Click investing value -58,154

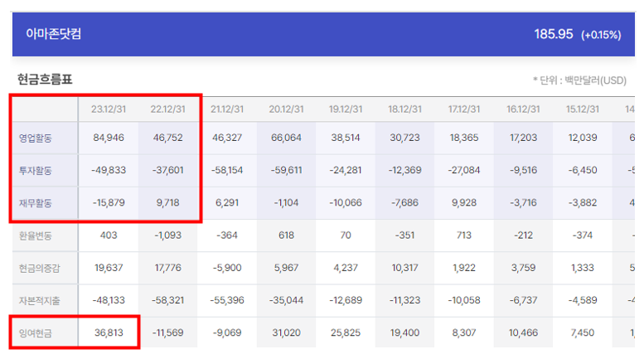(227, 170)
